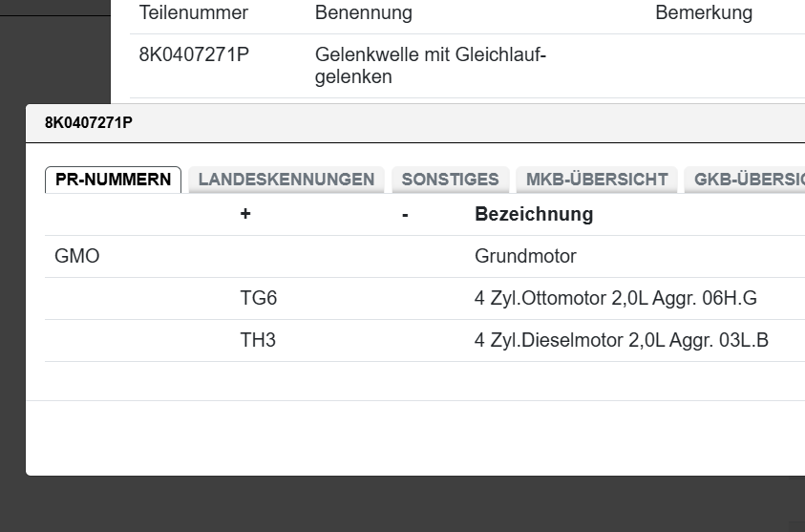Open the LANDESKENNUNGEN tab
Viewport: 805px width, 532px height.
tap(286, 180)
